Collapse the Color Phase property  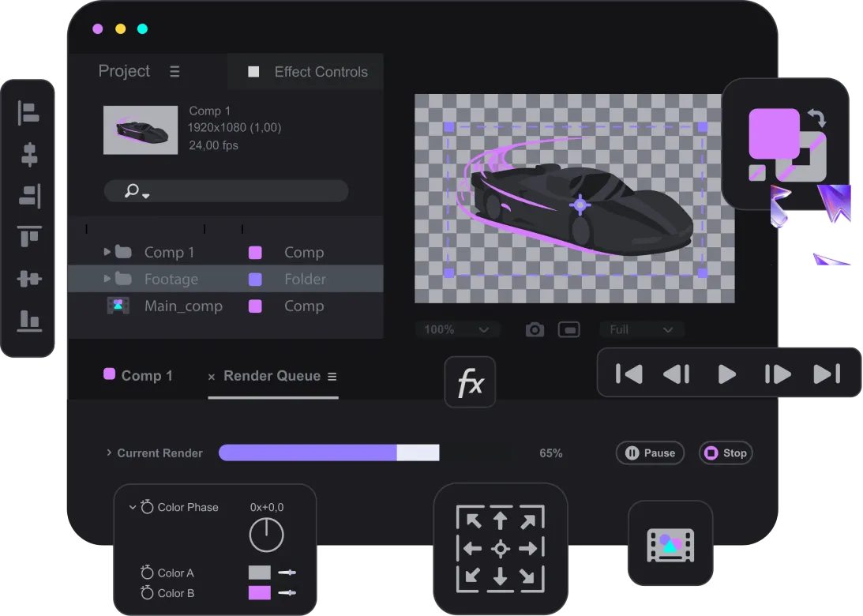point(132,507)
